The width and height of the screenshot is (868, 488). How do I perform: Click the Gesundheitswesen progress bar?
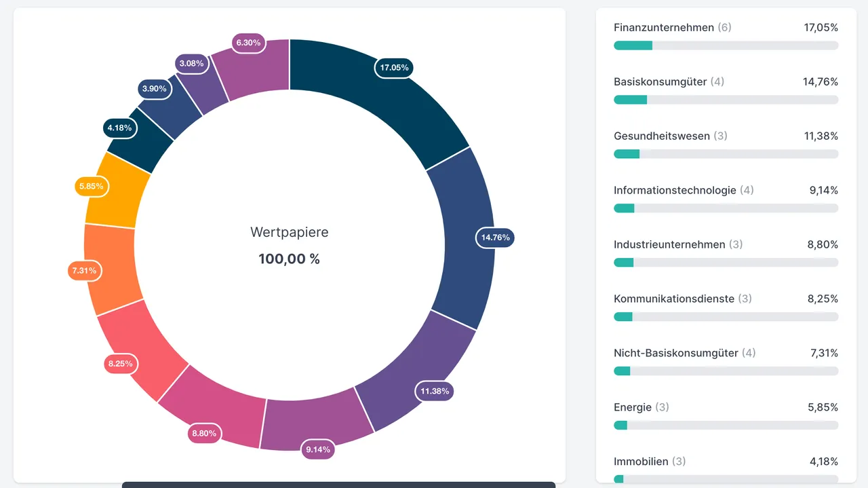[x=726, y=154]
